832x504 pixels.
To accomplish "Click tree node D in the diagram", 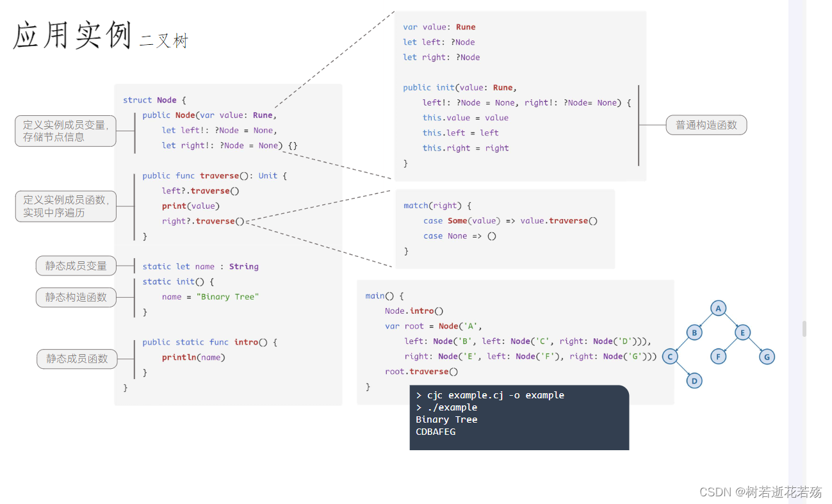I will 694,381.
